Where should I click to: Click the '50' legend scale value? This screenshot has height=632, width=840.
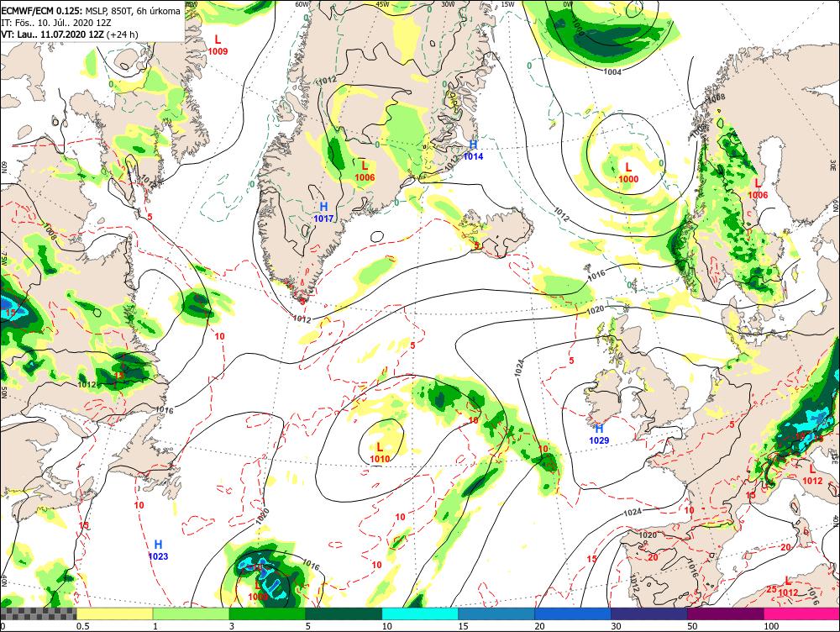tap(692, 626)
